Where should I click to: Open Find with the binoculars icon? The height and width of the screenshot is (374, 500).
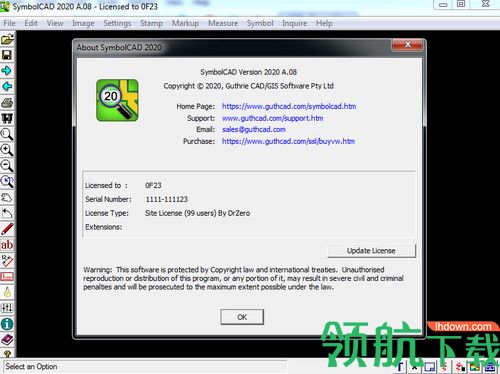(7, 118)
